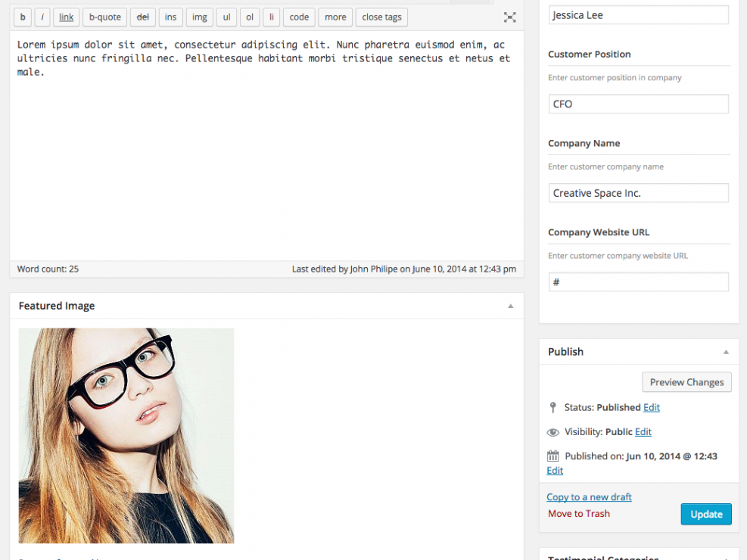
Task: Click the del strikethrough button
Action: [x=143, y=17]
